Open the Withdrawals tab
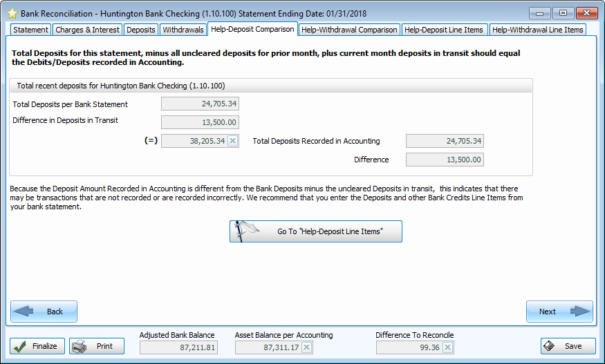Image resolution: width=605 pixels, height=364 pixels. [183, 30]
